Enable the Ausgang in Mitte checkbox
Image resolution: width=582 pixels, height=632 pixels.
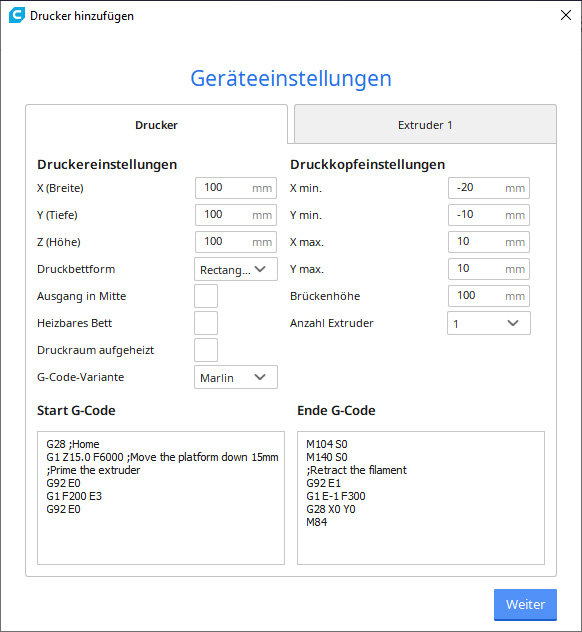(206, 296)
